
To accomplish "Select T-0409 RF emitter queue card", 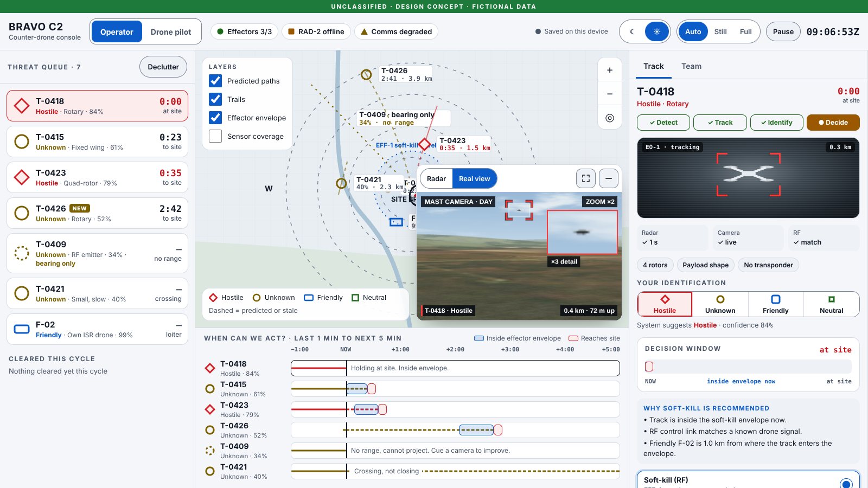I will tap(97, 253).
